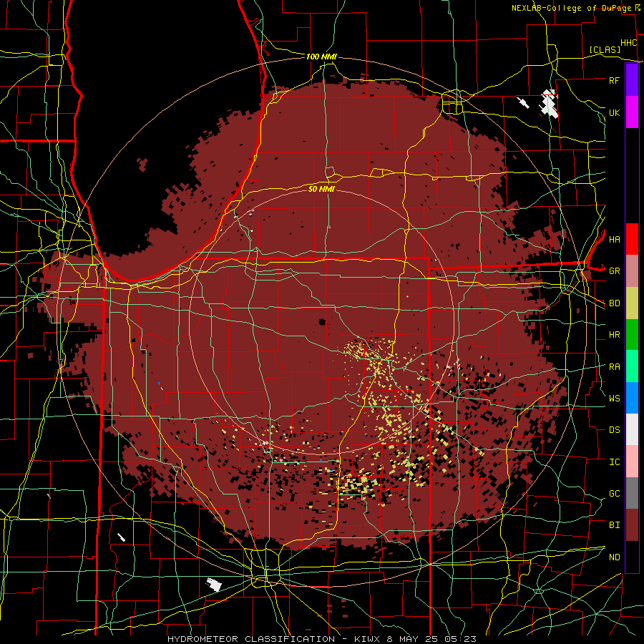Click the GC legend label
Image resolution: width=644 pixels, height=644 pixels.
614,494
